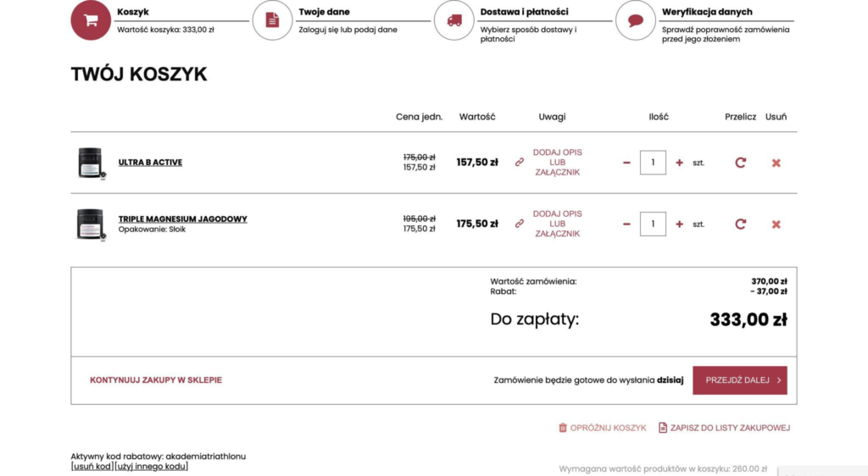868x476 pixels.
Task: Recalculate the Ultra B Active row
Action: (x=740, y=163)
